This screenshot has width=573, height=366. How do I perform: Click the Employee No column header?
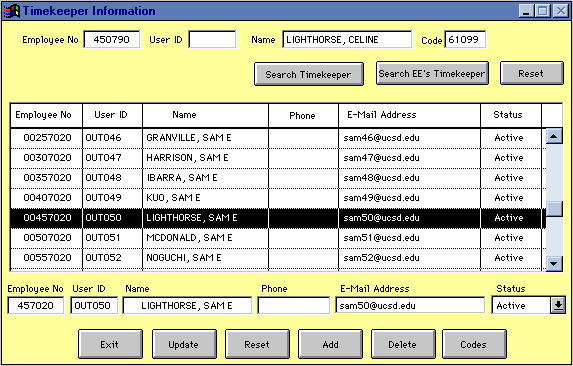(46, 115)
